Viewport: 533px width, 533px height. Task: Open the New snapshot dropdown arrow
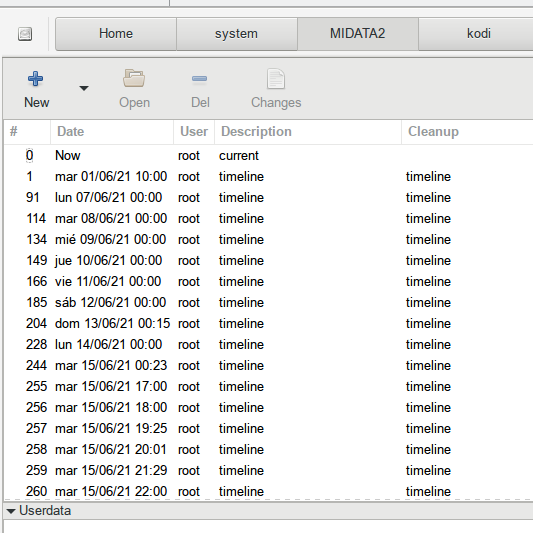[x=84, y=88]
